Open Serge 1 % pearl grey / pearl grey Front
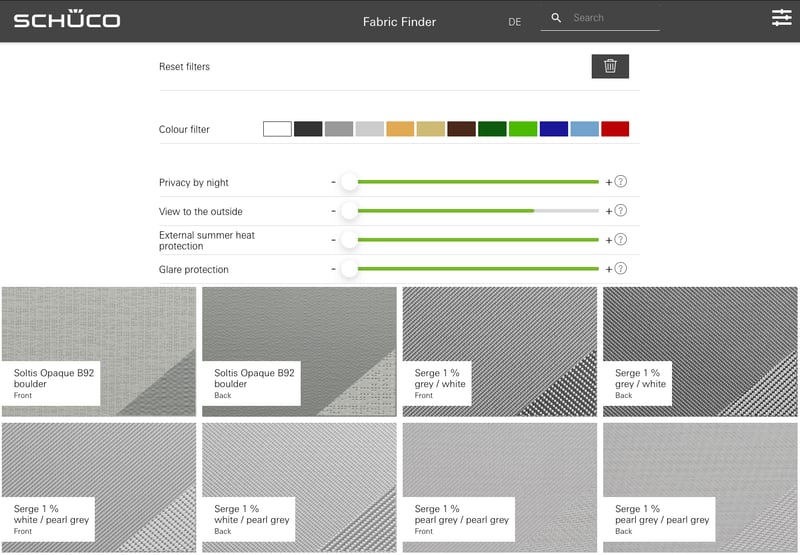 pyautogui.click(x=500, y=487)
